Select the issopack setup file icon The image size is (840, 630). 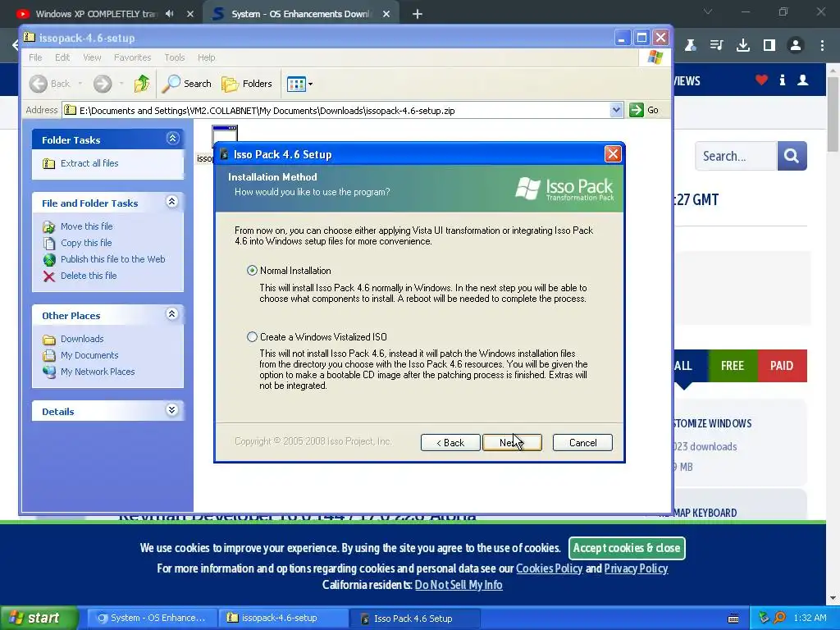tap(225, 135)
